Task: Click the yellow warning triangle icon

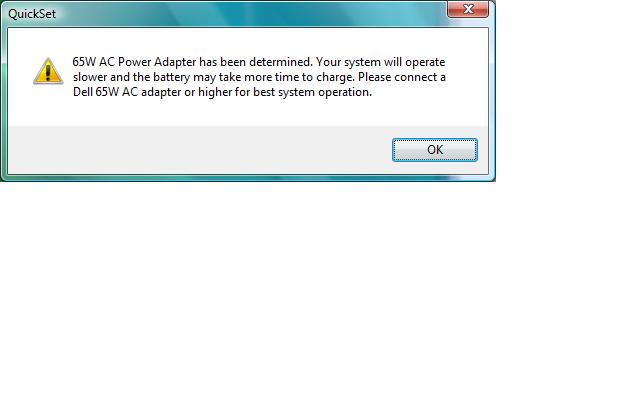Action: 48,71
